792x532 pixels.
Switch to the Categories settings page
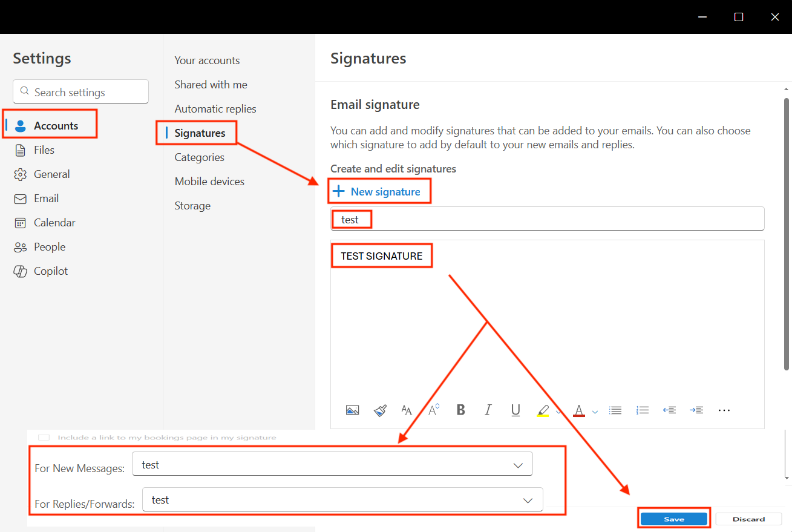pyautogui.click(x=199, y=157)
